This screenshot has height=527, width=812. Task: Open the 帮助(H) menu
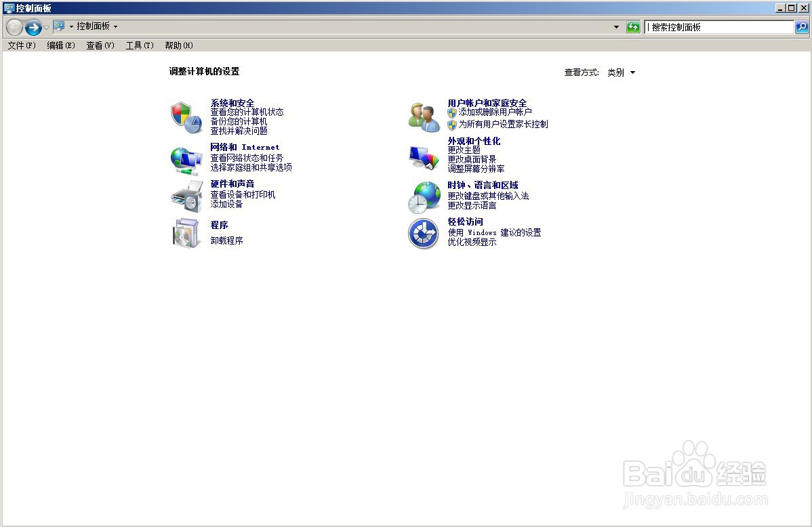coord(179,45)
